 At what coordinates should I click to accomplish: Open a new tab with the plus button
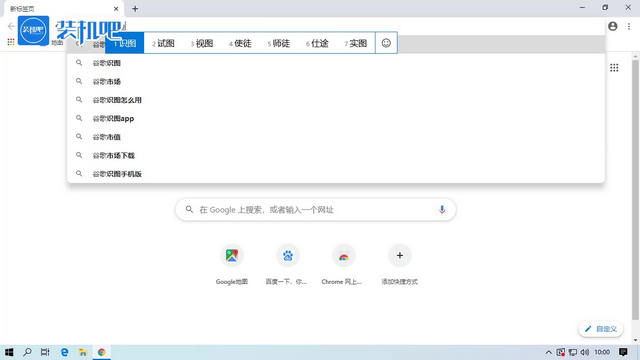(x=135, y=9)
